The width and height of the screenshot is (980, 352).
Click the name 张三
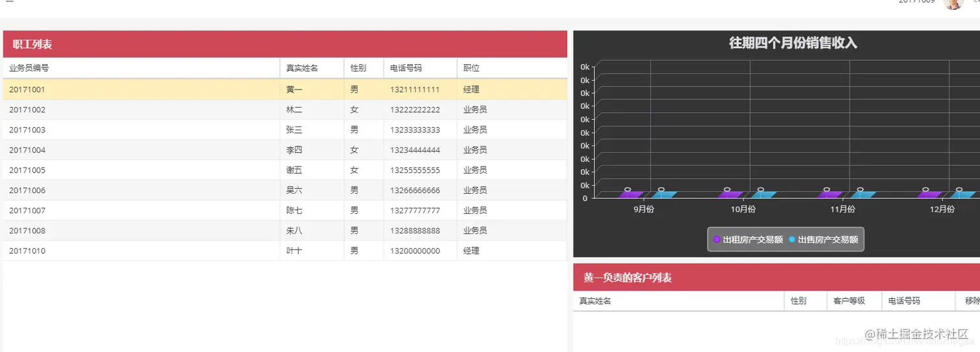[x=294, y=130]
